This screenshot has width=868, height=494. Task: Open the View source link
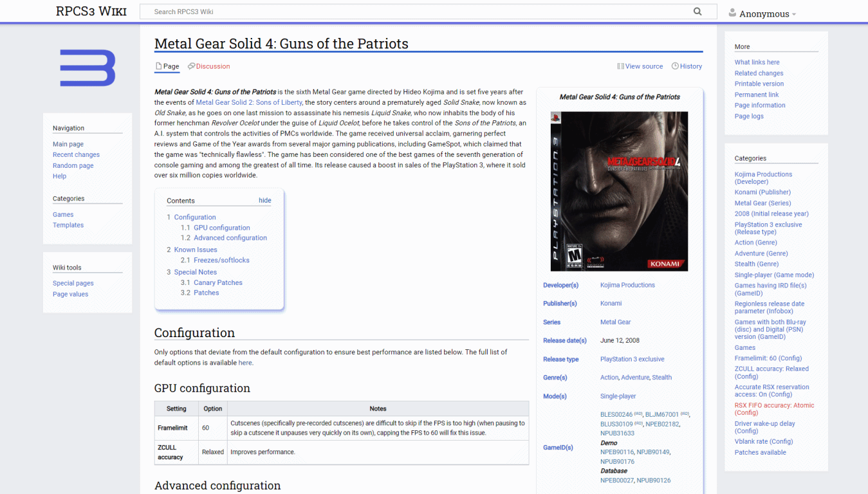[640, 66]
